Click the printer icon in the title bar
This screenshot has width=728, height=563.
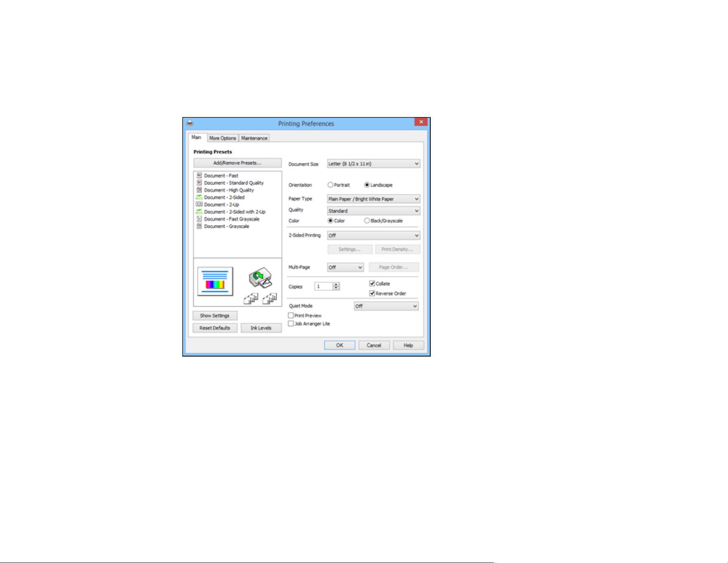(190, 123)
